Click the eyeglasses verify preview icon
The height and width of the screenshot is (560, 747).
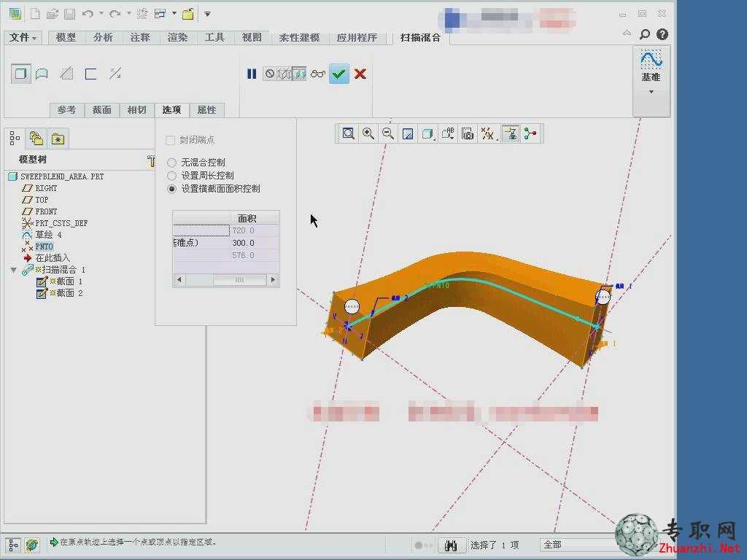click(x=318, y=74)
